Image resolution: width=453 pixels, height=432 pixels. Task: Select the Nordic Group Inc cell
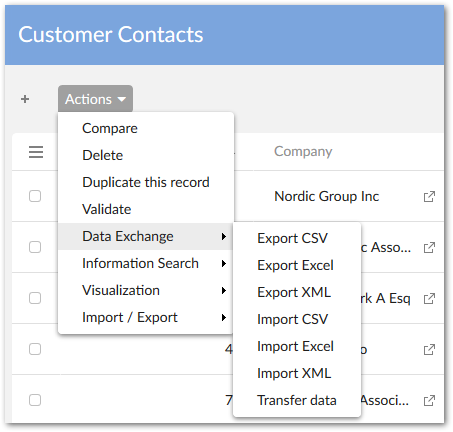(x=326, y=196)
